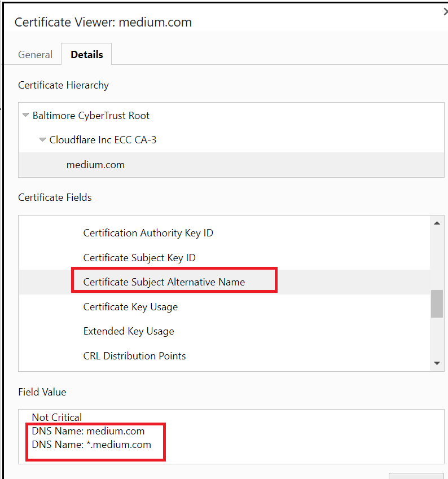Select Extended Key Usage field

click(x=128, y=331)
